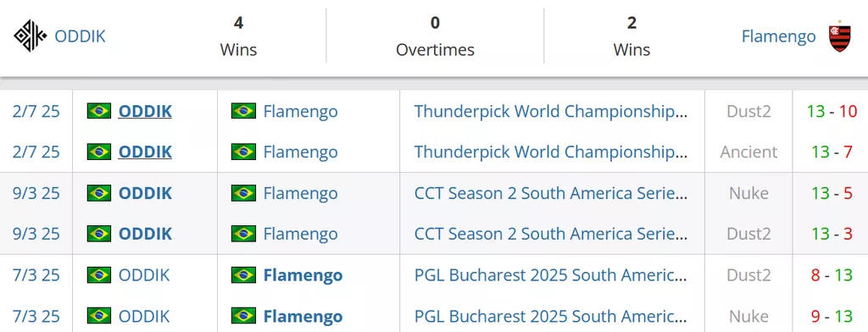
Task: Click Brazil flag beside Flamengo in Ancient row
Action: tap(243, 152)
